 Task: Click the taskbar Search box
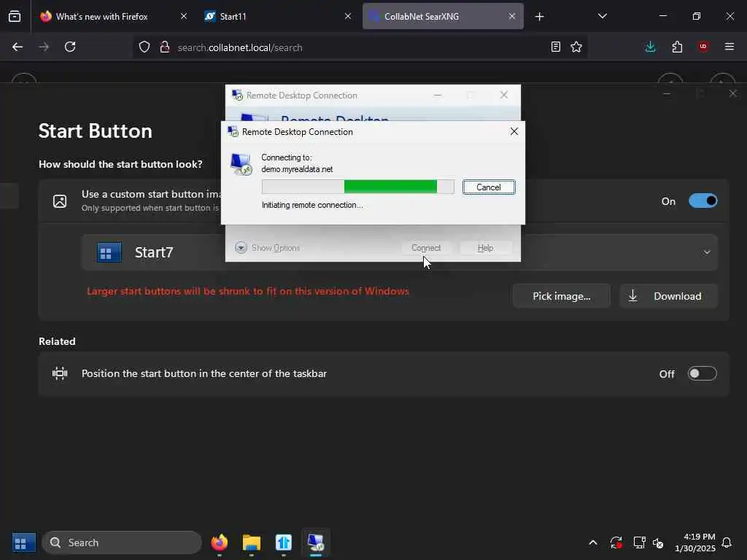122,542
